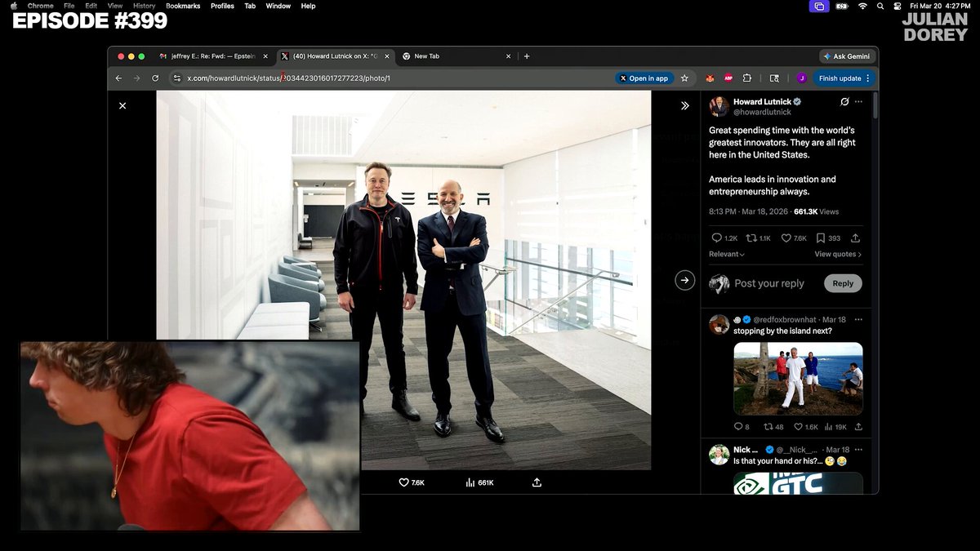Expand the Relevant sort dropdown
This screenshot has height=551, width=980.
(727, 254)
